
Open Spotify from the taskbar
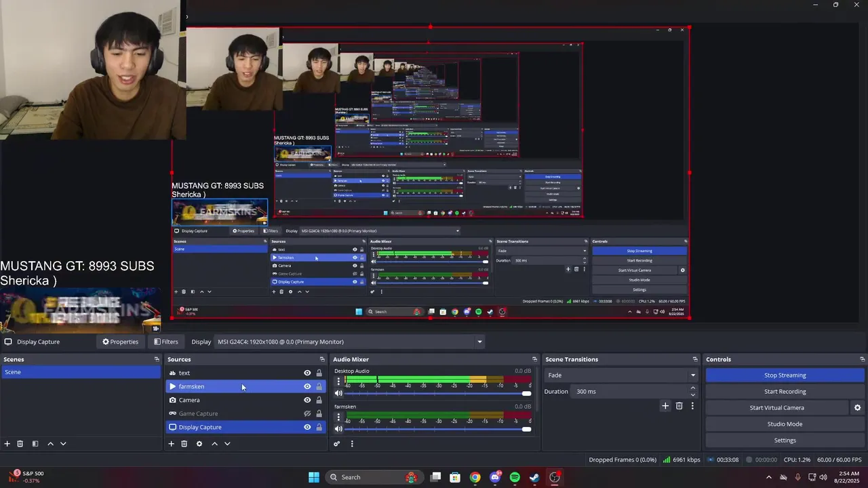coord(515,477)
